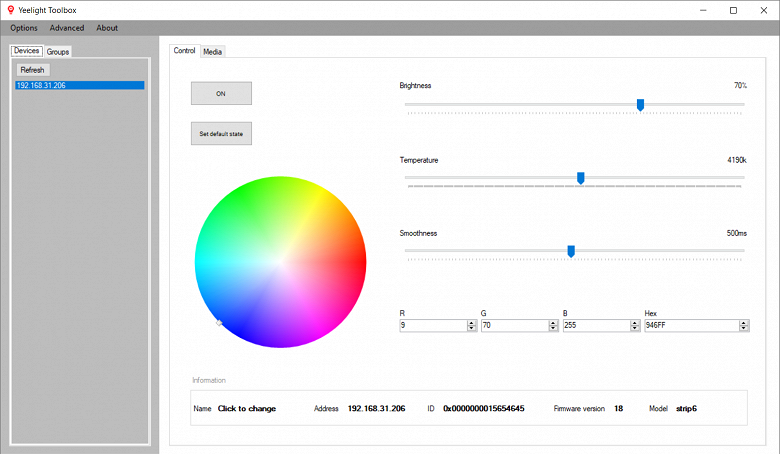Increase the Hex value with up arrow
The image size is (780, 454).
pos(744,323)
